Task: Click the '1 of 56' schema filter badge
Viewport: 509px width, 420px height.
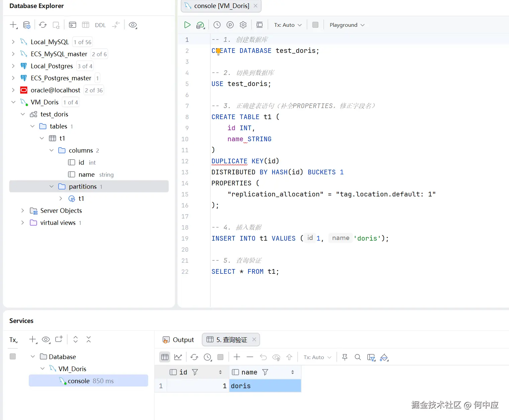Action: click(x=82, y=42)
